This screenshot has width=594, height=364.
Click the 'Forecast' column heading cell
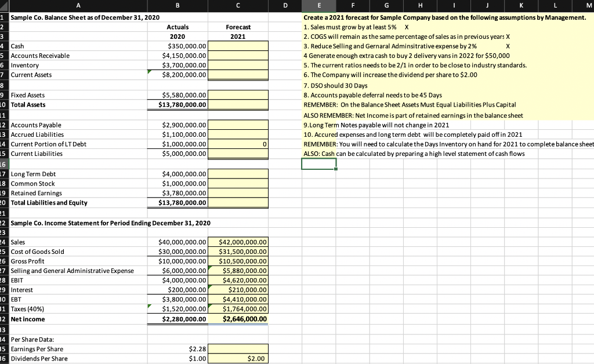click(238, 27)
